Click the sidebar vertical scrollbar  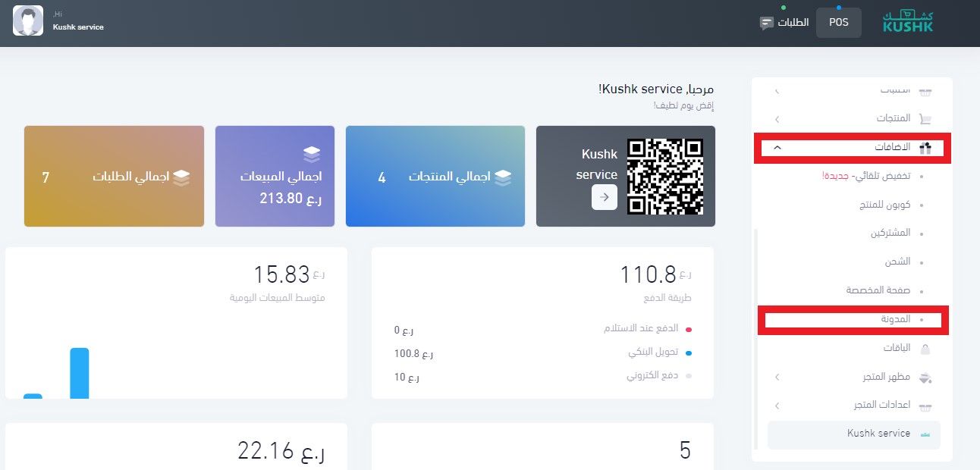pos(755,337)
